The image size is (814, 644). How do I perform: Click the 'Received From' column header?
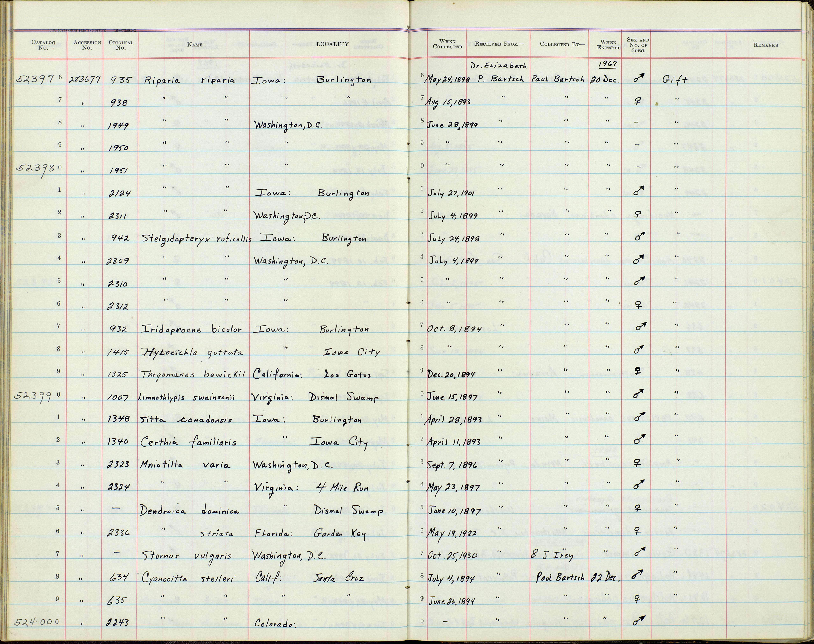tap(499, 44)
